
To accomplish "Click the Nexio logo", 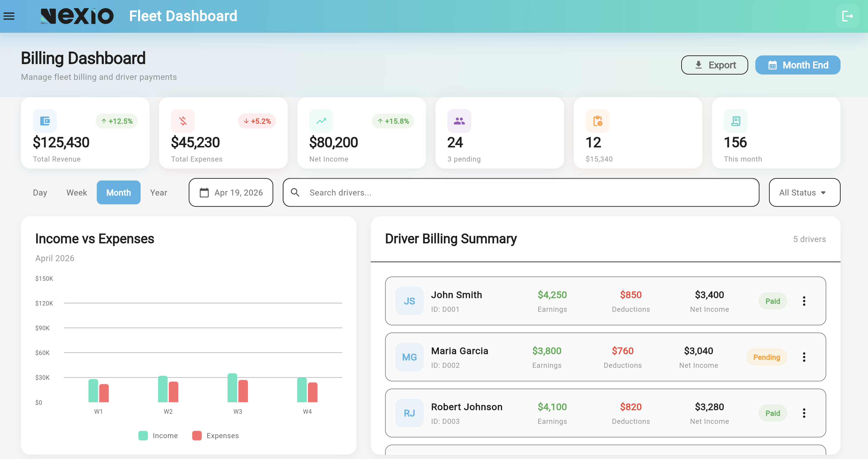I will tap(77, 16).
